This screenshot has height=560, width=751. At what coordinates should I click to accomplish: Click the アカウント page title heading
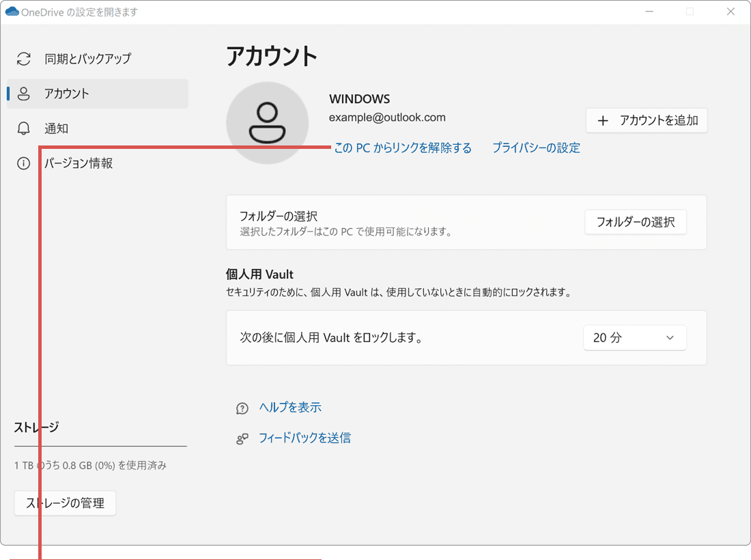272,56
